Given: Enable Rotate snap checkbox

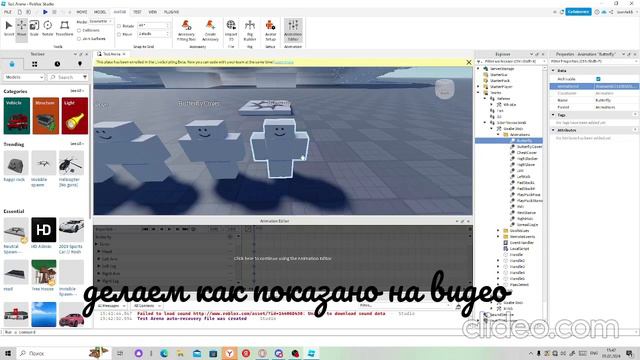Looking at the screenshot, I should (119, 26).
